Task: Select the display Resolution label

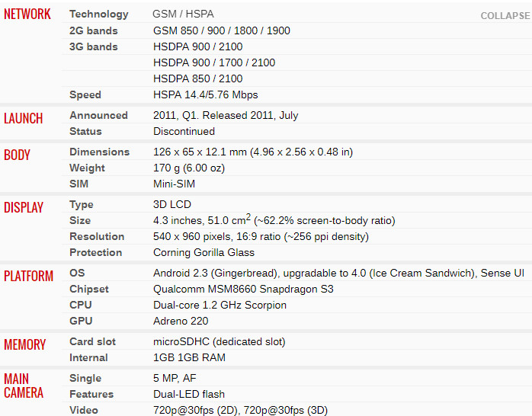Action: pos(97,237)
